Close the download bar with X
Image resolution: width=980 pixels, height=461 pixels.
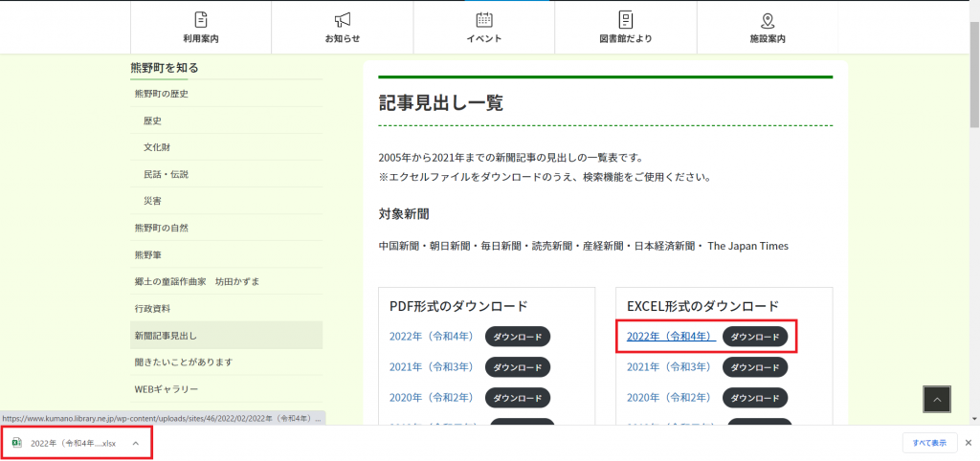click(969, 443)
